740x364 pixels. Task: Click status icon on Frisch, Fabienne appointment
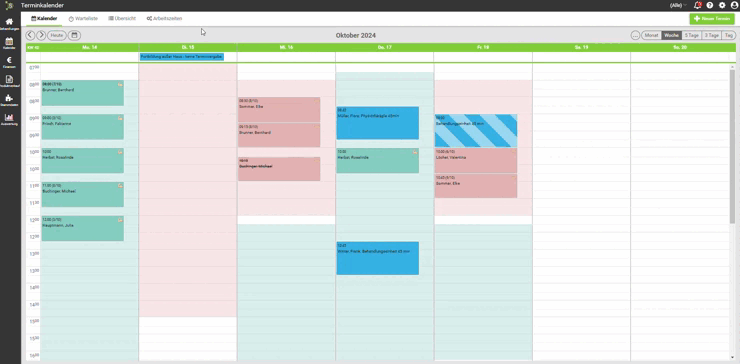[120, 119]
